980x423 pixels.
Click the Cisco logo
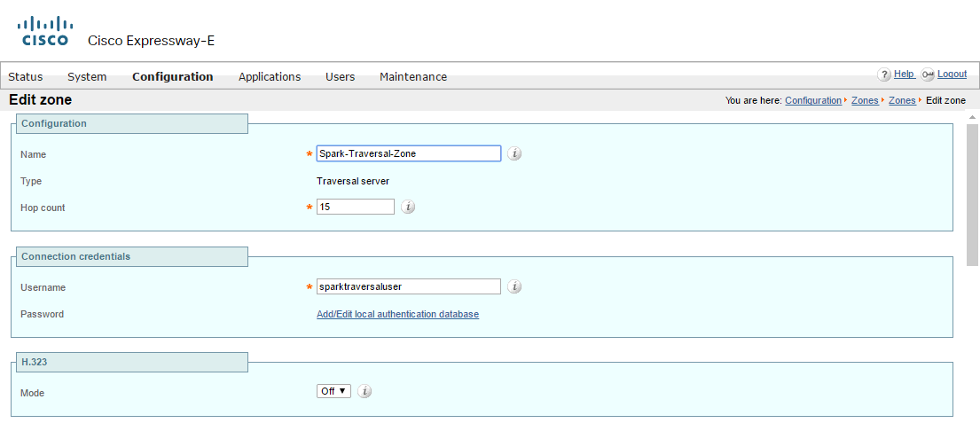tap(45, 31)
